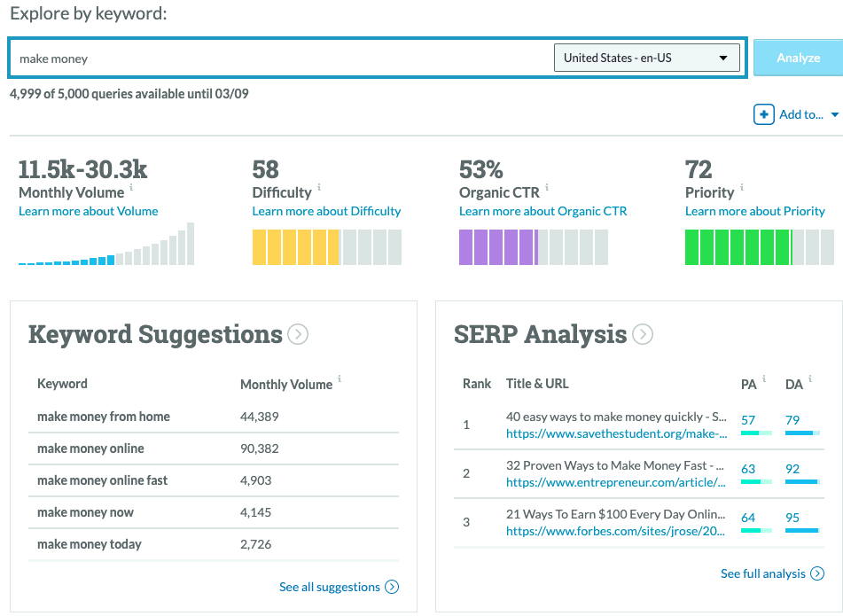
Task: Click DA score 92 for rank 2
Action: [x=792, y=469]
